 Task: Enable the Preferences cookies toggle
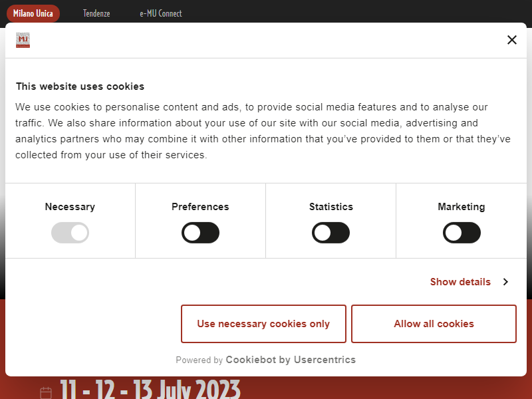(x=200, y=233)
